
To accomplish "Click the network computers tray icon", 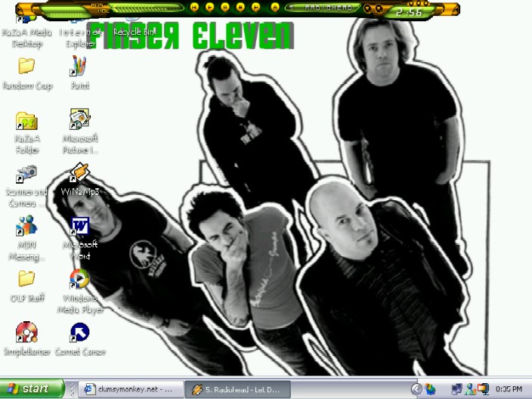I will (x=456, y=389).
